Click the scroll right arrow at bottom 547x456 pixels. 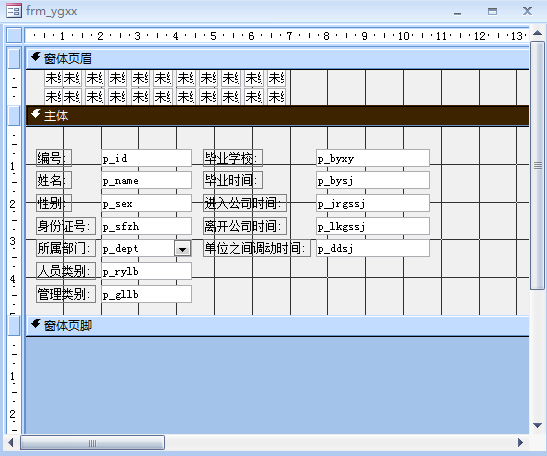point(520,442)
